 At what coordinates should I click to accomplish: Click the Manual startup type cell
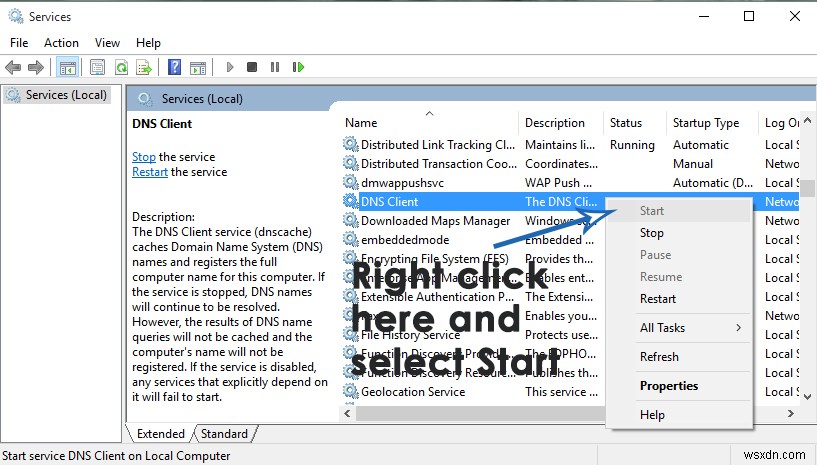click(x=693, y=164)
